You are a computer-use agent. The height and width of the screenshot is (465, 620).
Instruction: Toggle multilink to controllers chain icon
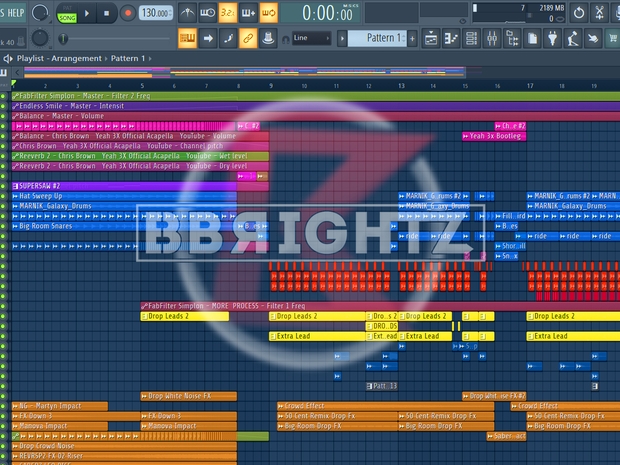(x=248, y=38)
